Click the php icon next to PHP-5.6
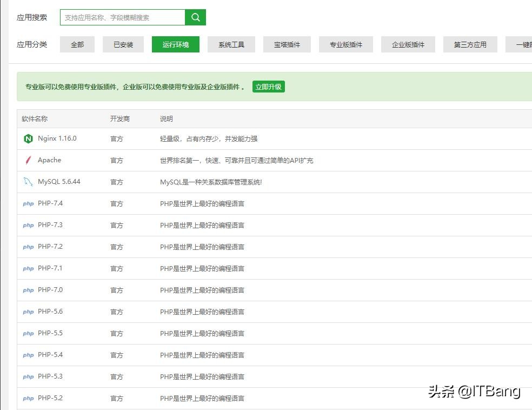532x410 pixels. [28, 312]
